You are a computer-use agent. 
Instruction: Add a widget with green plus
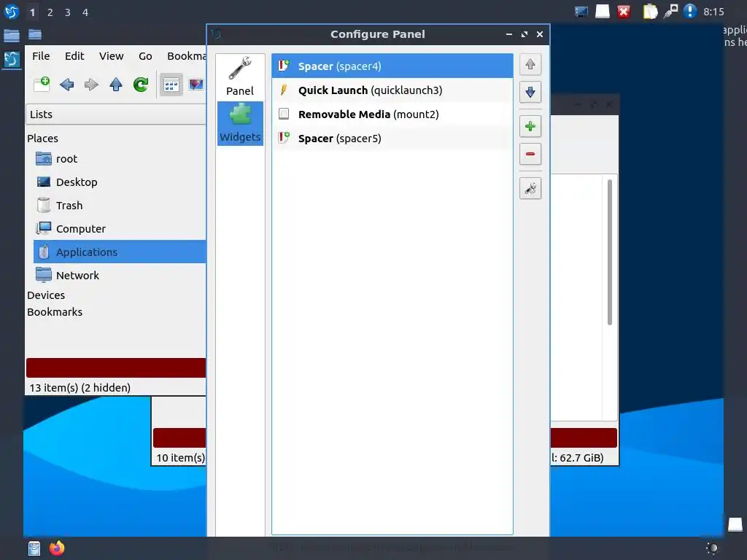click(x=530, y=126)
